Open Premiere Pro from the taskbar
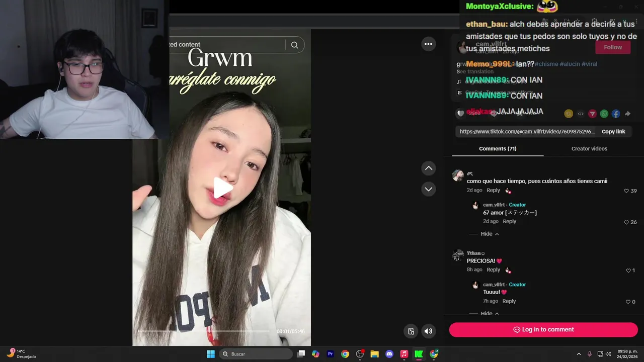The image size is (644, 362). click(330, 354)
